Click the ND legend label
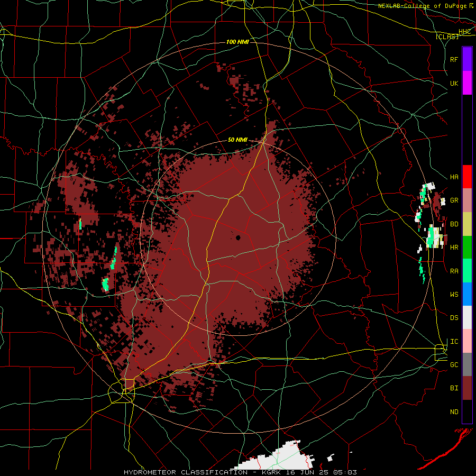 coord(454,412)
